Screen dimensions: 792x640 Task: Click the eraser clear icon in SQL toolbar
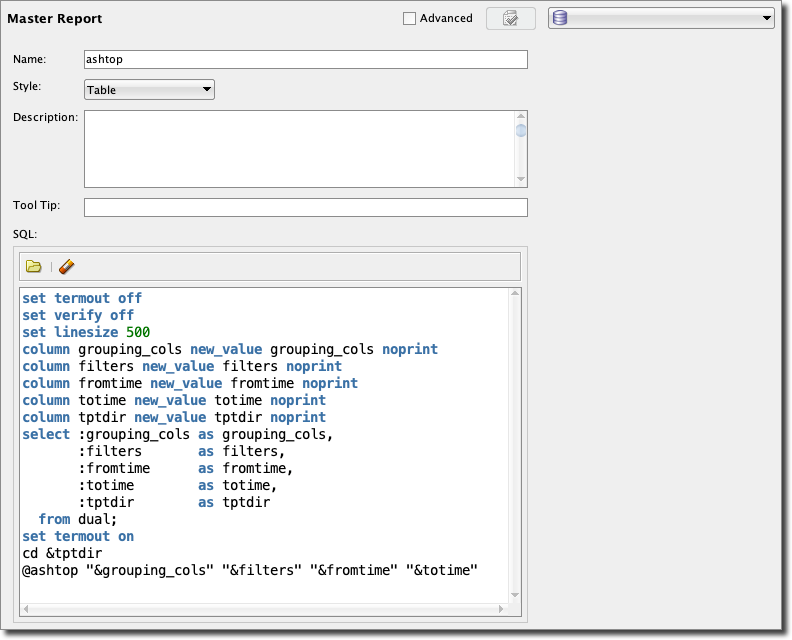tap(66, 266)
